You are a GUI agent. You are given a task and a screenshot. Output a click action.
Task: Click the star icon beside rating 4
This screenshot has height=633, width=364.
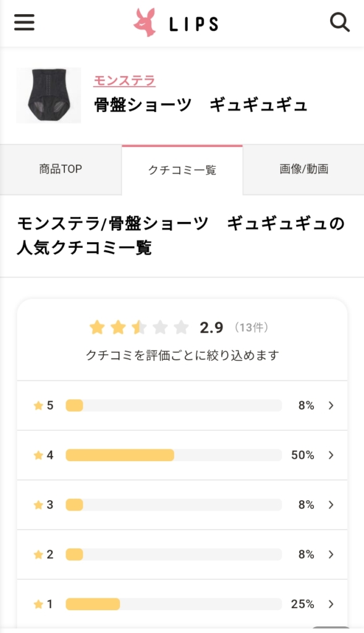(x=38, y=456)
